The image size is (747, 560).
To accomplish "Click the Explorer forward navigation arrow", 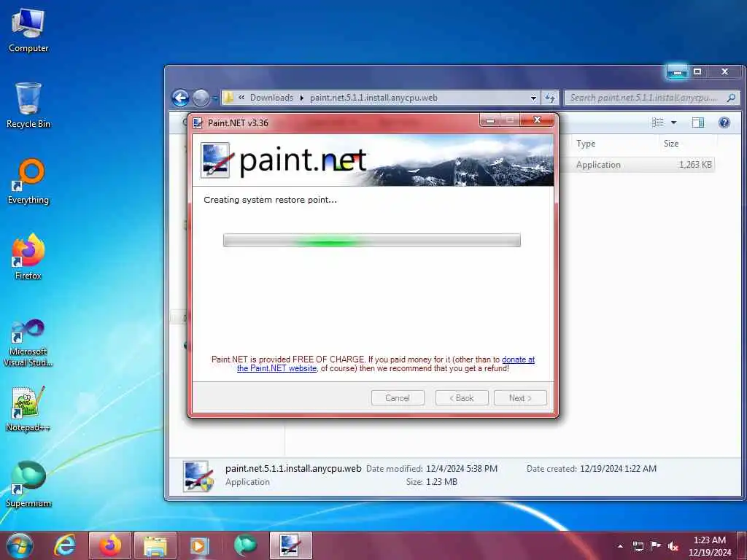I will 201,98.
